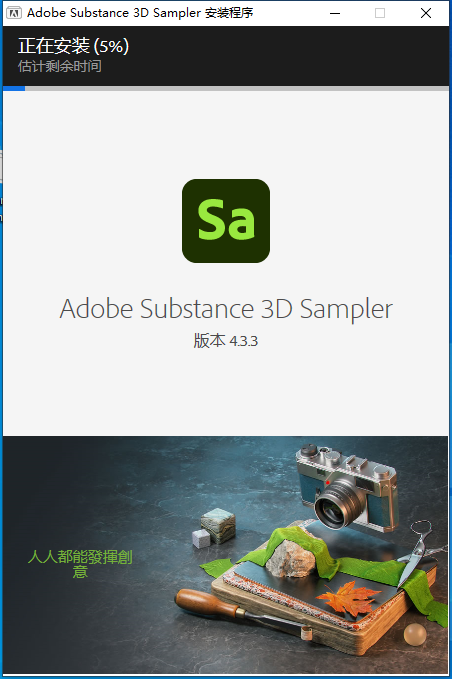Screen dimensions: 452x679
Task: Click the 版本 4.3.3 version label
Action: click(x=226, y=341)
